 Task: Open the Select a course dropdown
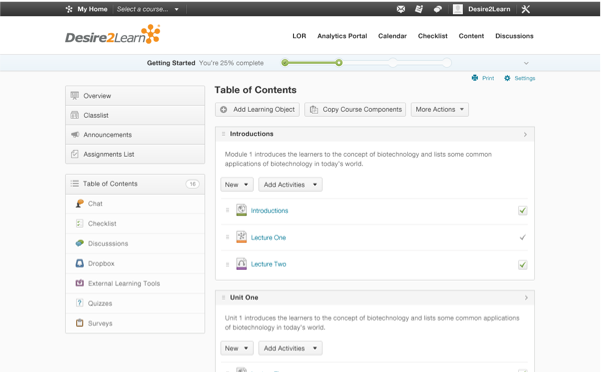point(148,9)
